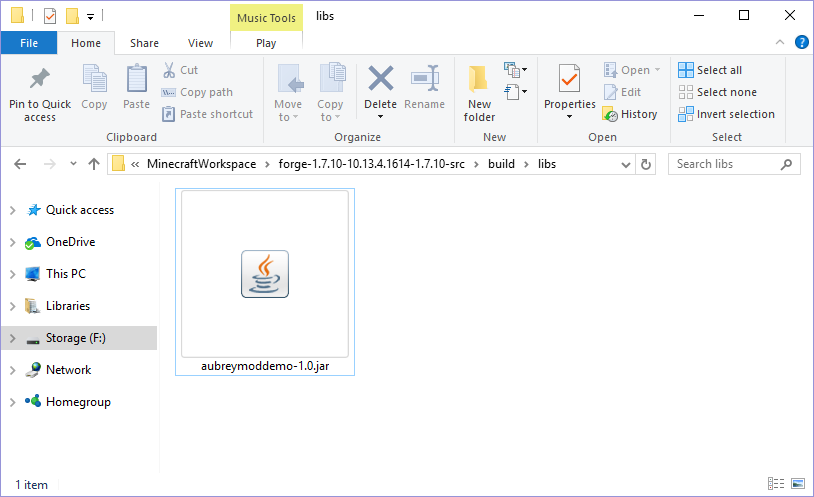Click the Help question mark icon

tap(802, 42)
